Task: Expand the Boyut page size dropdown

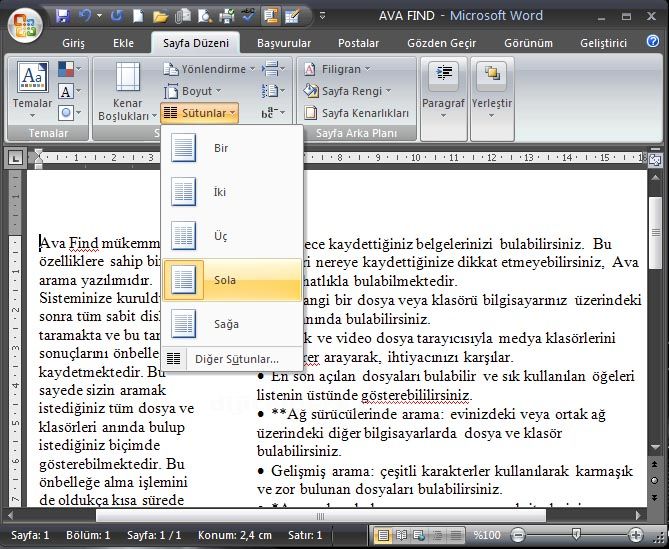Action: point(192,91)
